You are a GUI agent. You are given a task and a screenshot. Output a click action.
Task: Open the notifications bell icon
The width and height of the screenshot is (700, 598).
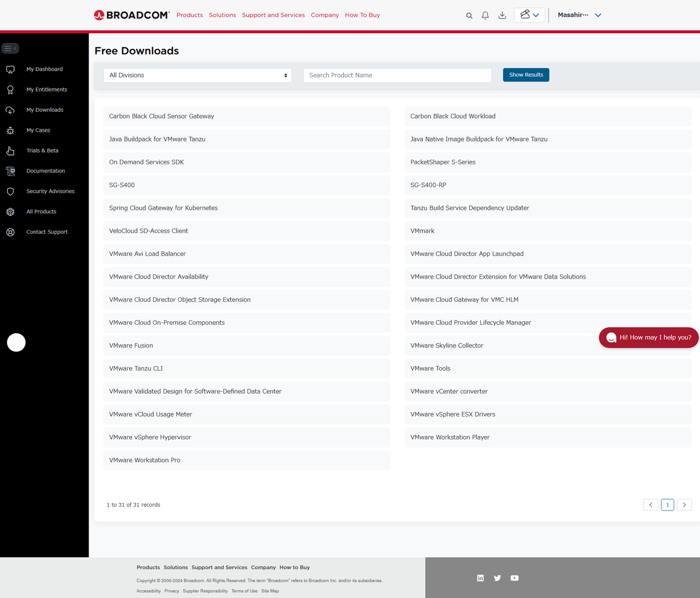coord(485,16)
